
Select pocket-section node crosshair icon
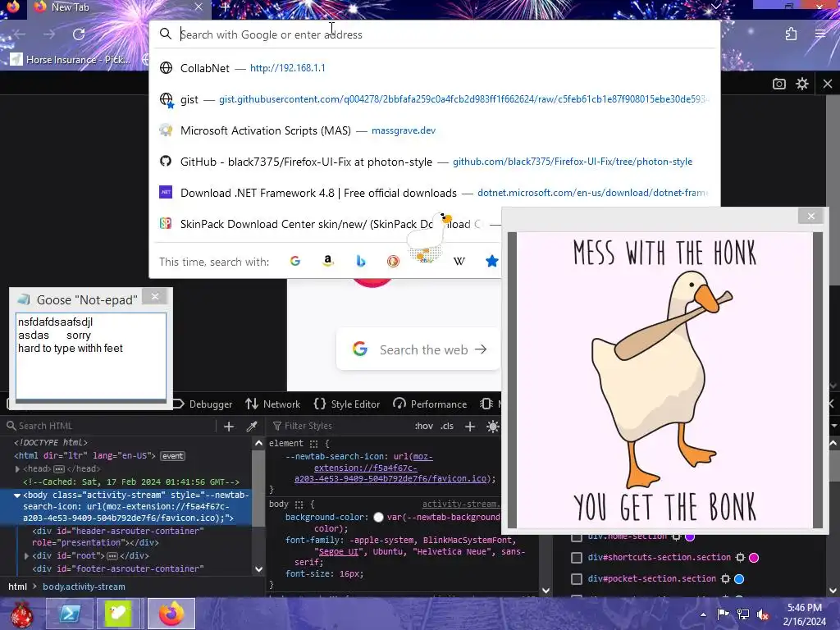coord(725,579)
